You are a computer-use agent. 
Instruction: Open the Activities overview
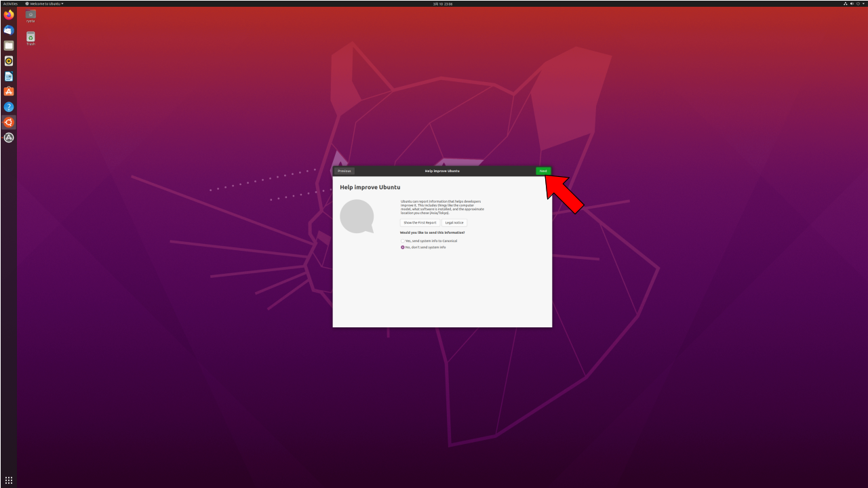tap(10, 3)
